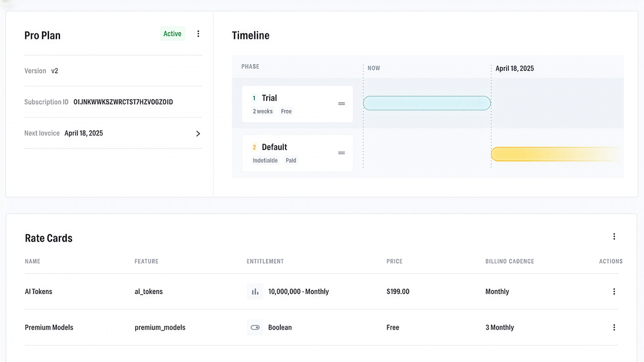Click the Active status badge
This screenshot has height=362, width=644.
tap(172, 34)
